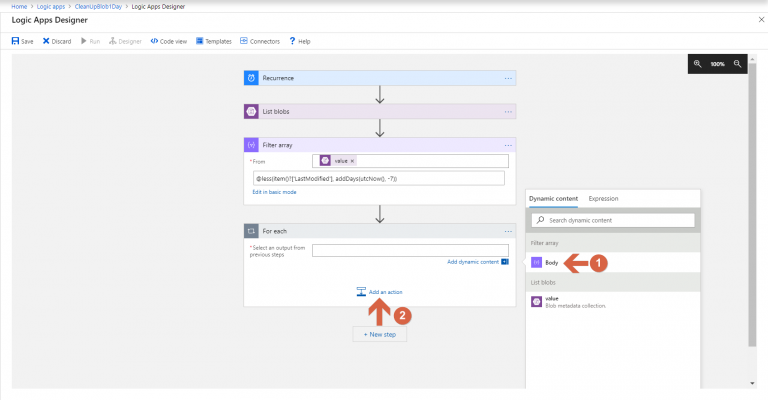
Task: Open Code view from toolbar
Action: click(x=155, y=41)
